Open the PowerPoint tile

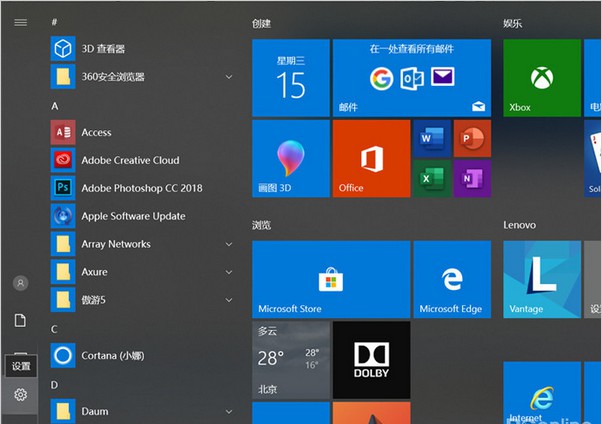click(x=472, y=139)
